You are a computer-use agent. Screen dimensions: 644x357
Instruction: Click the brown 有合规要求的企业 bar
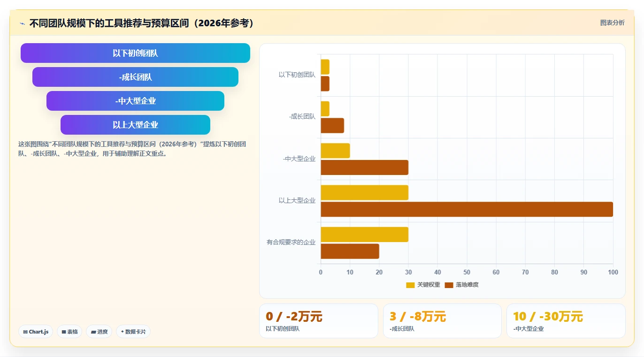coord(350,251)
